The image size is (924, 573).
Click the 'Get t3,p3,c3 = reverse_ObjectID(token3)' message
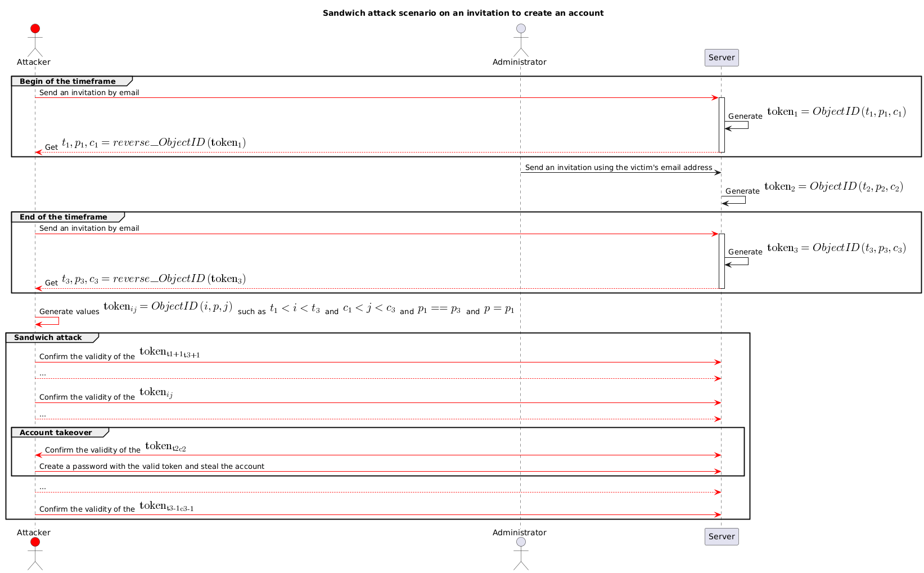145,280
